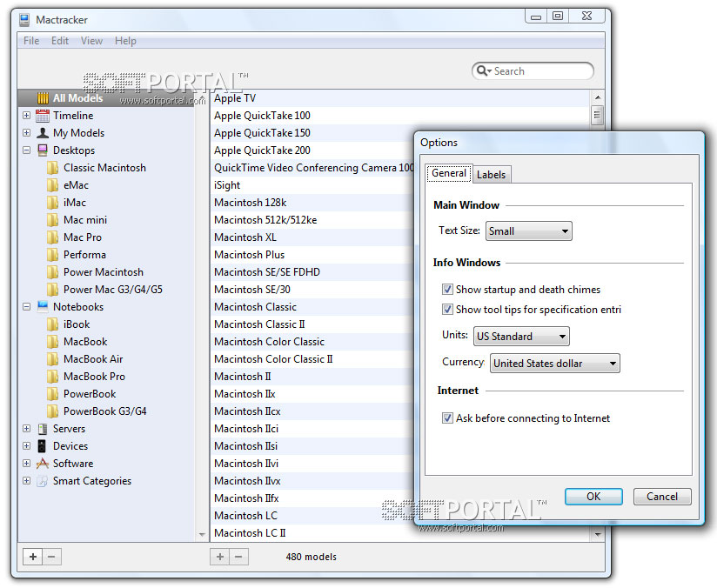Open the View menu
Screen dimensions: 717x588
tap(91, 41)
